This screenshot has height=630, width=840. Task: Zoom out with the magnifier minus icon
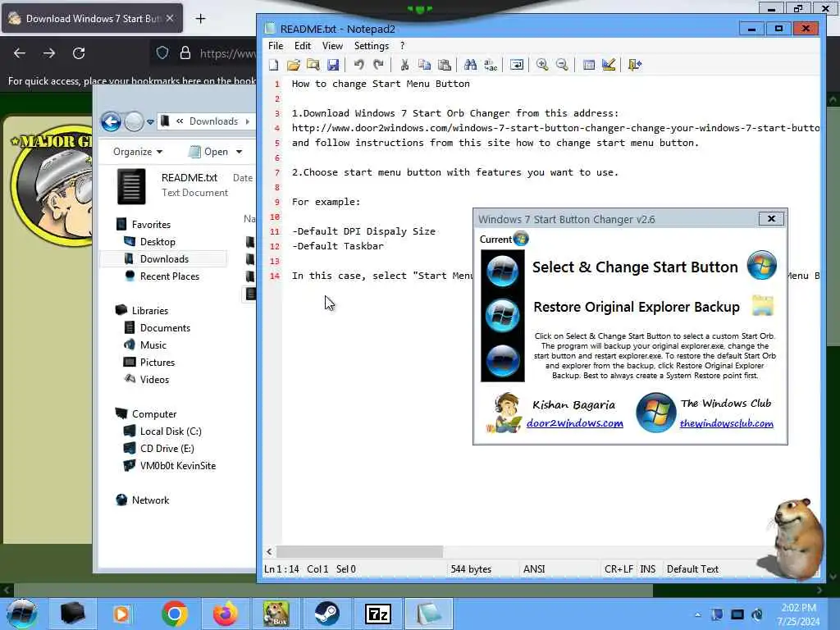(562, 65)
